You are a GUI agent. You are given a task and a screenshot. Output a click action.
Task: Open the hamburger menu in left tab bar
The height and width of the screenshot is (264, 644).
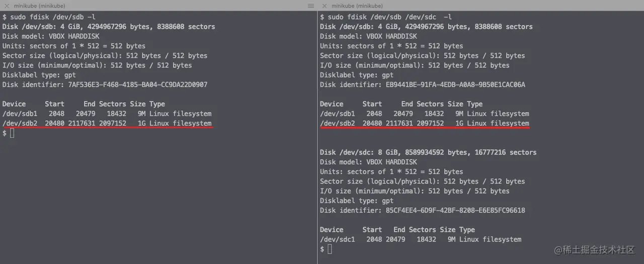pos(310,6)
